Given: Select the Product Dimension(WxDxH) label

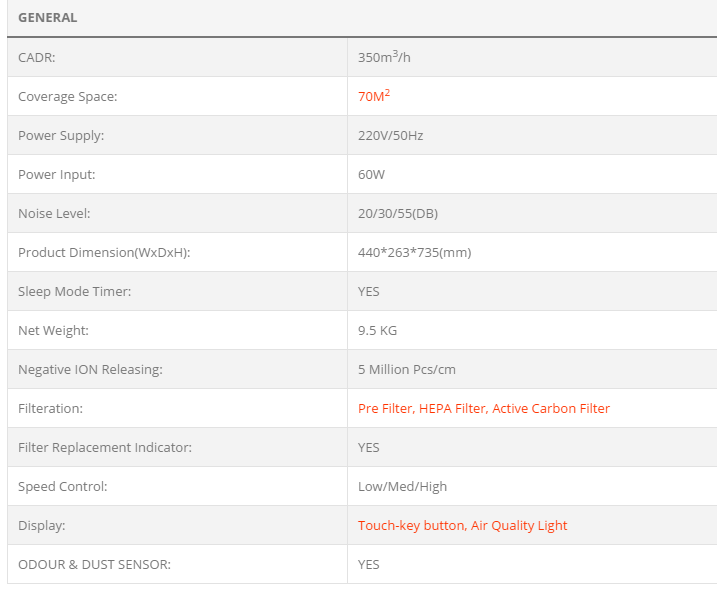Looking at the screenshot, I should 104,252.
